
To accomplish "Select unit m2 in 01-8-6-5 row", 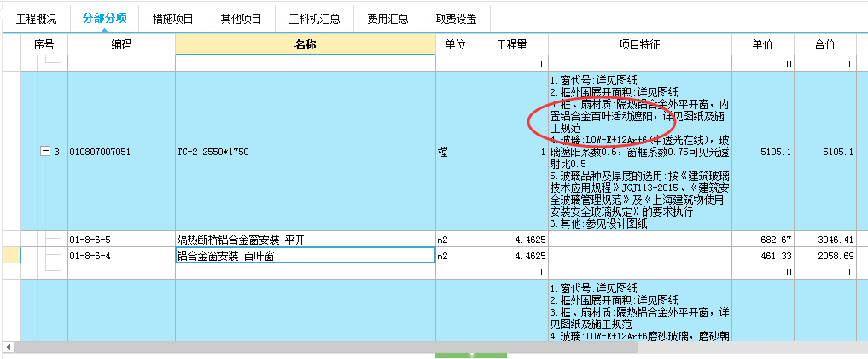I will [455, 240].
